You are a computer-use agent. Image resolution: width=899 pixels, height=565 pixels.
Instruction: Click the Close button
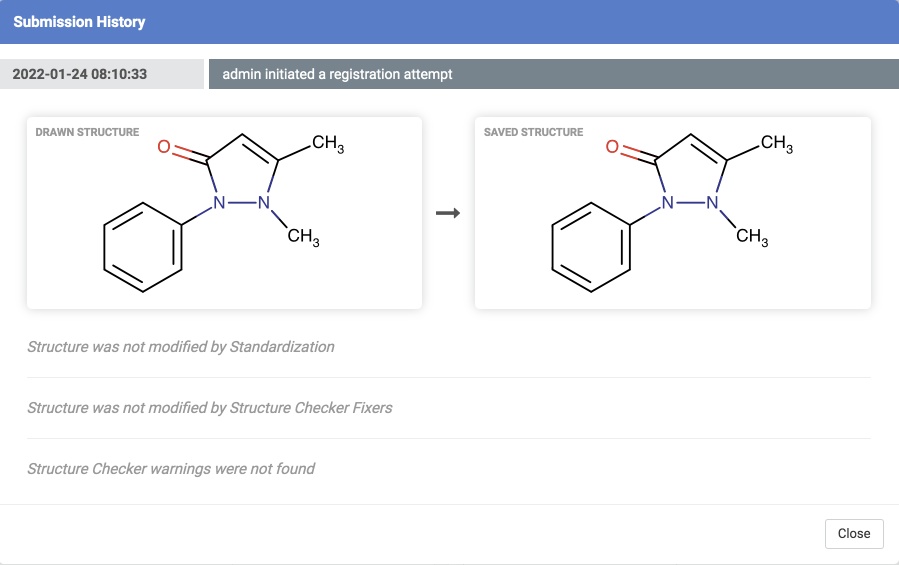[x=854, y=533]
